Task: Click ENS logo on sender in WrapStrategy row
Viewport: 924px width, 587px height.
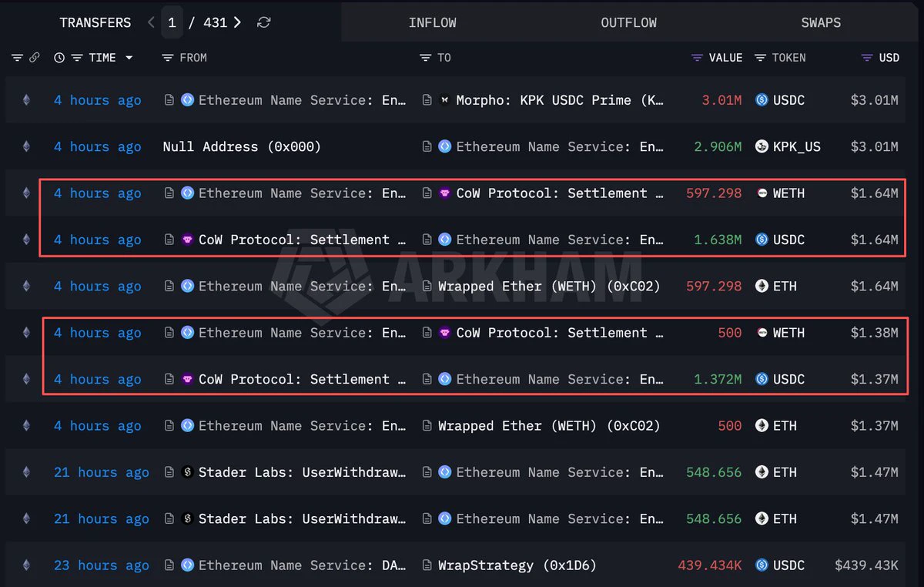Action: point(187,565)
